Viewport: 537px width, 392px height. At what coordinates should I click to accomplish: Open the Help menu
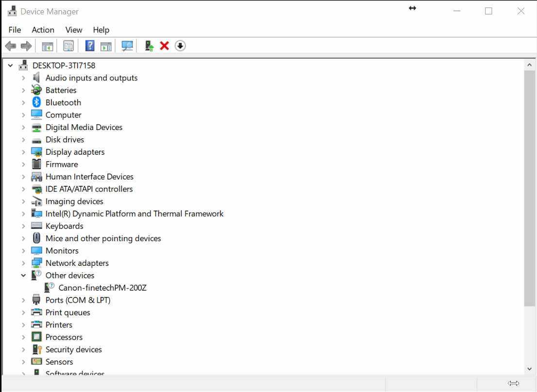pos(101,30)
